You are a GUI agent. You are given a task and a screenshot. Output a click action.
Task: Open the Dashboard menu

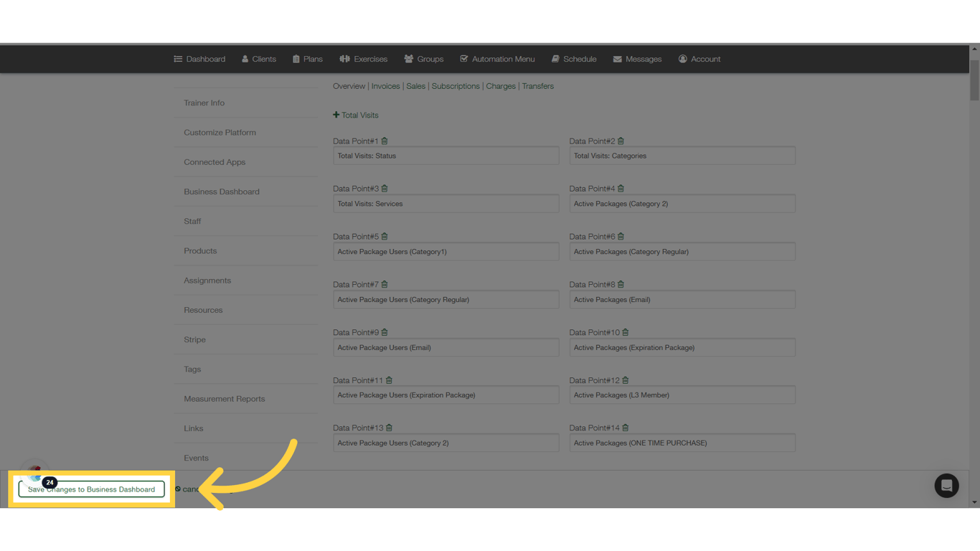coord(199,59)
